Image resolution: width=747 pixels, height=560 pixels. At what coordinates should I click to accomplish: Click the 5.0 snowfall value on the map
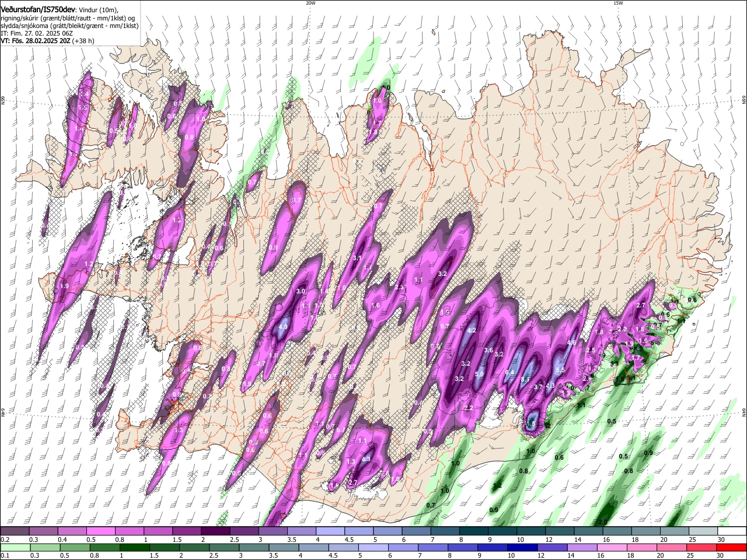[x=480, y=374]
